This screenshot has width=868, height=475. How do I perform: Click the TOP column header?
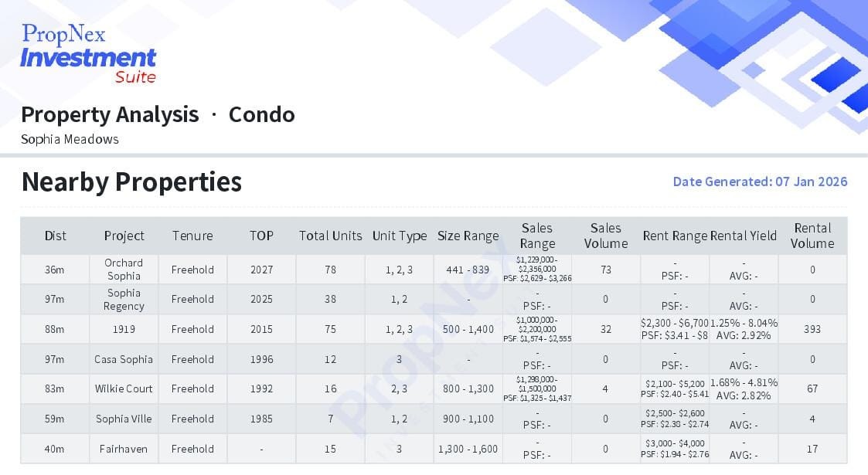click(261, 236)
